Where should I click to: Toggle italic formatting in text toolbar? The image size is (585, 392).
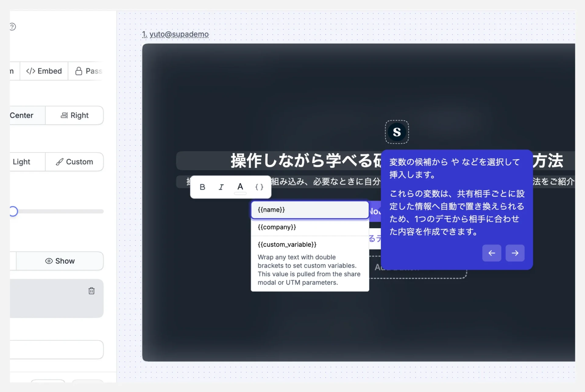pyautogui.click(x=221, y=187)
